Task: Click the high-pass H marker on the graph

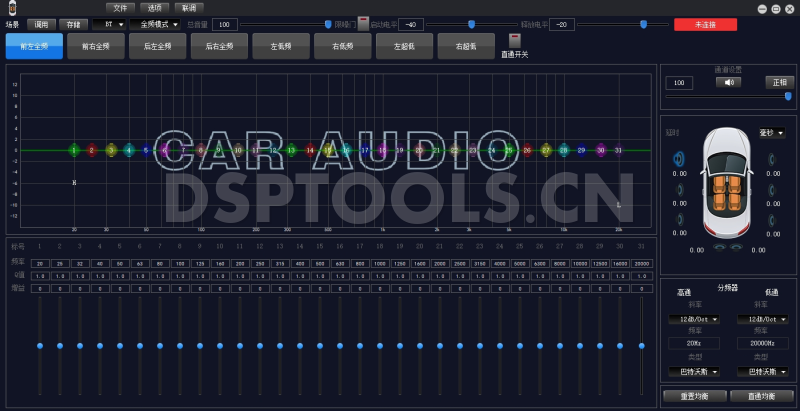Action: [x=74, y=183]
